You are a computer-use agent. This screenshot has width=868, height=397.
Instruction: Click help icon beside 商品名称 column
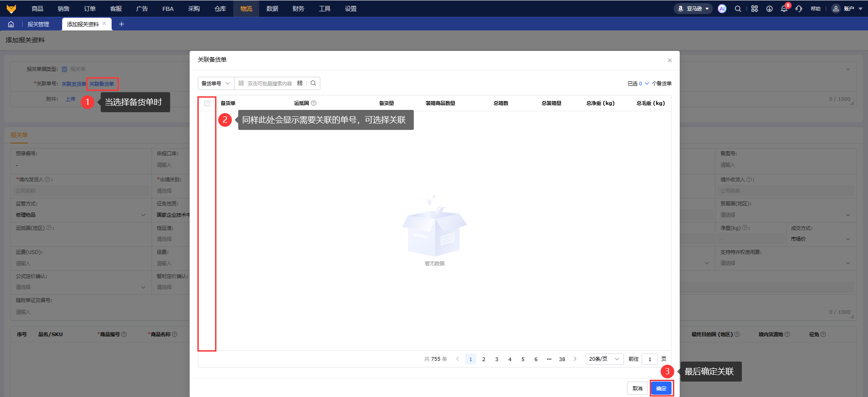[x=175, y=334]
